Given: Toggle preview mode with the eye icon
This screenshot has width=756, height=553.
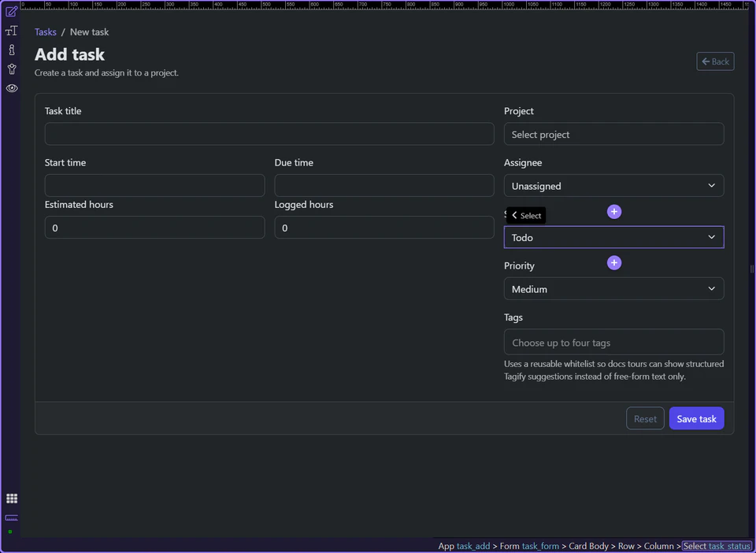Looking at the screenshot, I should click(12, 88).
